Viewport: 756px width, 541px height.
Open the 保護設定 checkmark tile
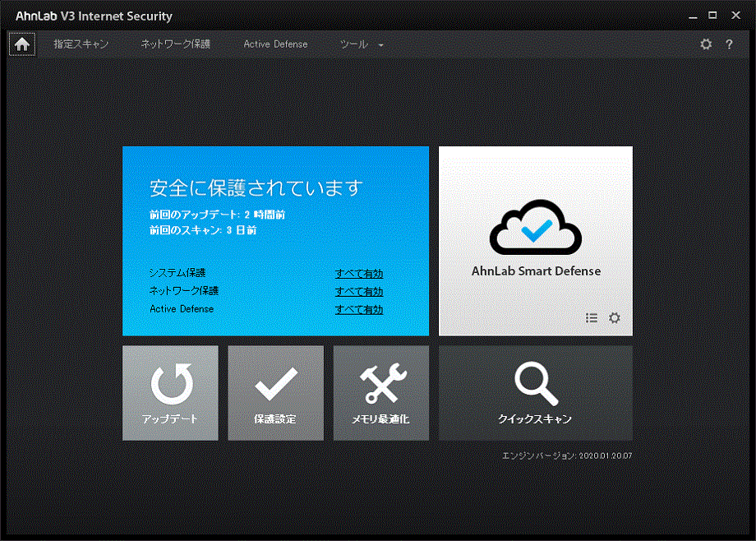tap(275, 393)
